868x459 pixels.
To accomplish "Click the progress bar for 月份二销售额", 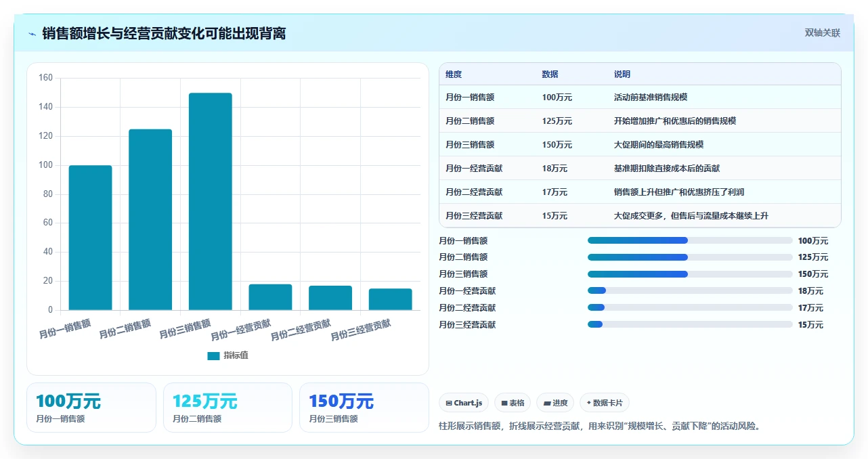I will coord(690,257).
